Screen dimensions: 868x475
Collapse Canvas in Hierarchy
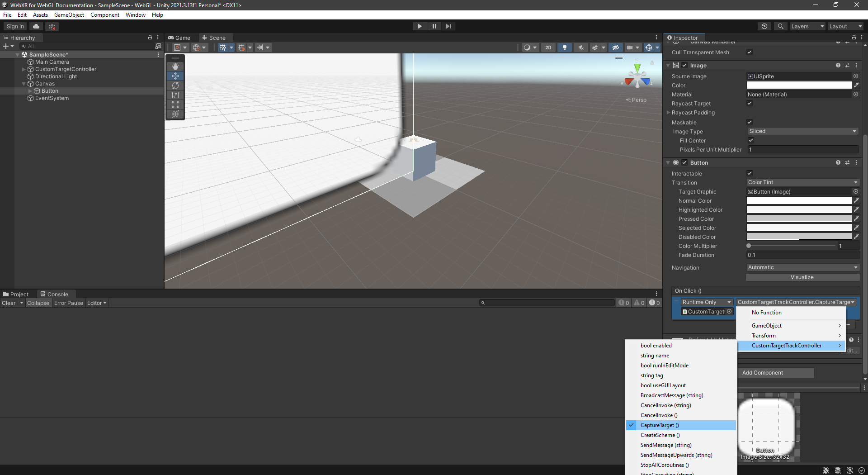pos(24,84)
